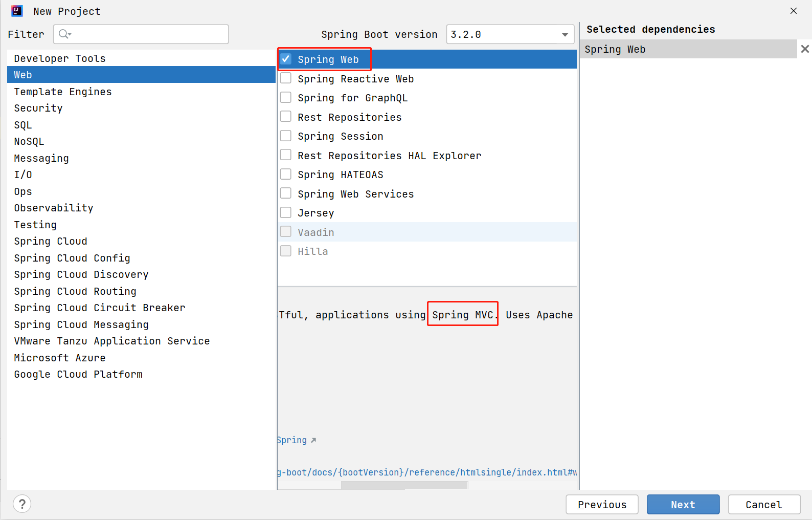Click the Hilla checkbox

click(286, 251)
